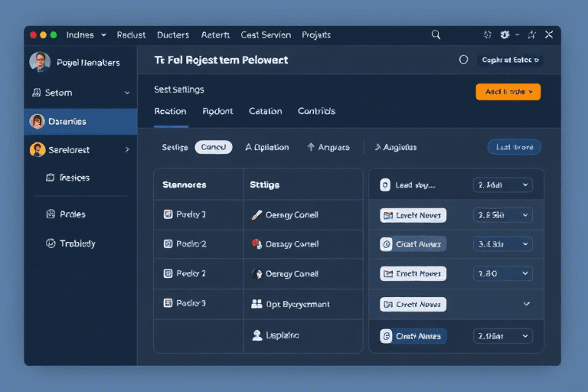Expand the Sarelorest sidebar item arrow
588x392 pixels.
pyautogui.click(x=127, y=150)
